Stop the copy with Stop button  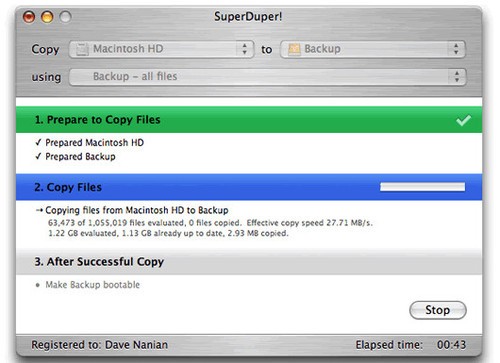pos(438,310)
